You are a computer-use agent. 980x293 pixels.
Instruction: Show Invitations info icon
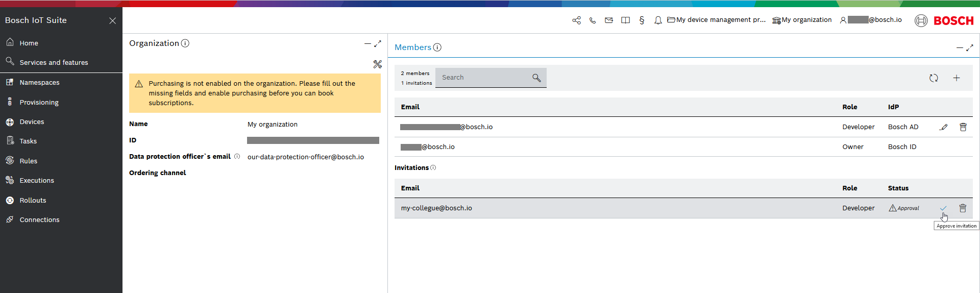point(433,168)
